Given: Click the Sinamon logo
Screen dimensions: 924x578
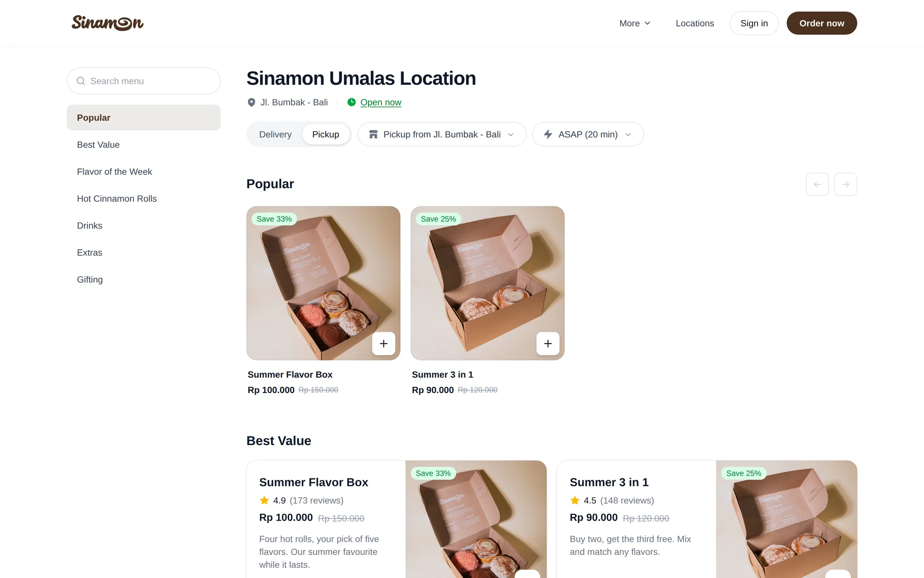Looking at the screenshot, I should [108, 23].
